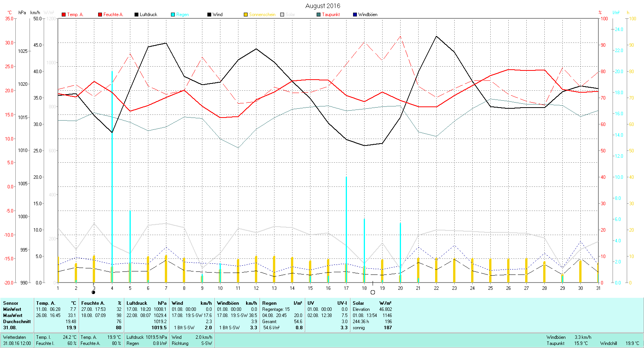Viewport: 644px width, 348px height.
Task: Click the 'Elevation' entry in Solar column
Action: point(361,309)
